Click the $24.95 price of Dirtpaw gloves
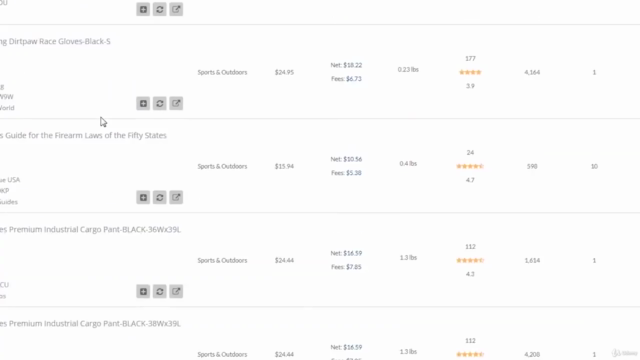 (284, 72)
